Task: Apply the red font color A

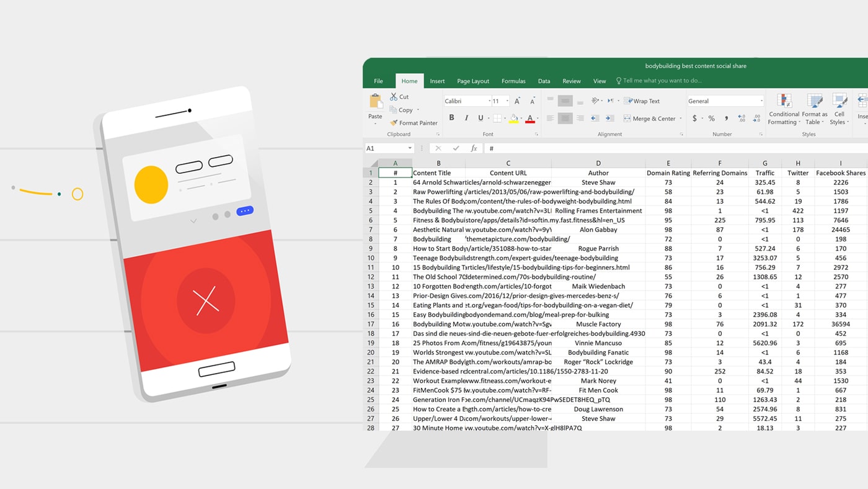Action: pos(530,118)
